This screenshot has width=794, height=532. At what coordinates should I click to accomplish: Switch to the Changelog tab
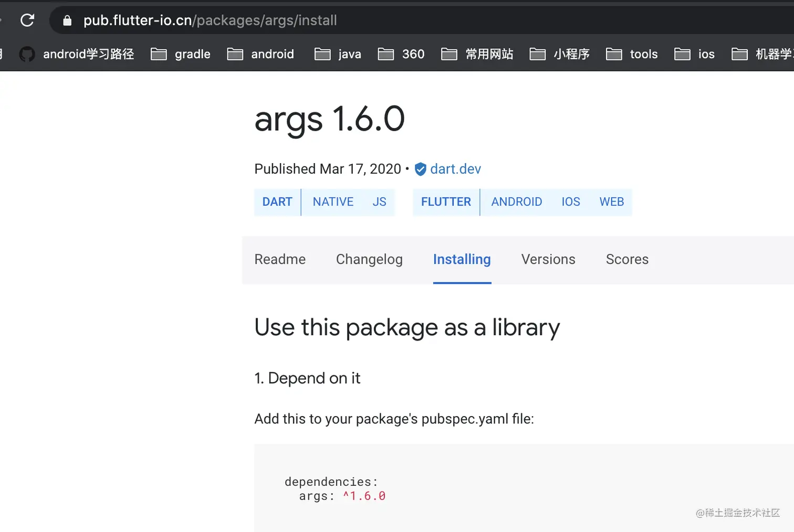369,259
